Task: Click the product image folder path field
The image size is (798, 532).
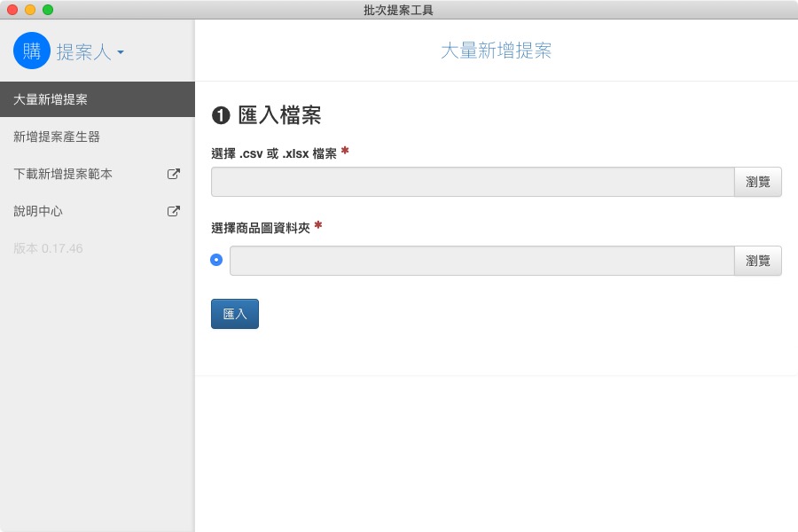Action: (482, 261)
